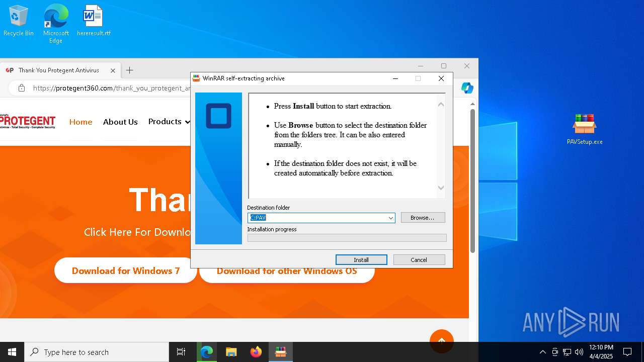Click Download for Windows 7 button
Screen dimensions: 644x362
(126, 270)
